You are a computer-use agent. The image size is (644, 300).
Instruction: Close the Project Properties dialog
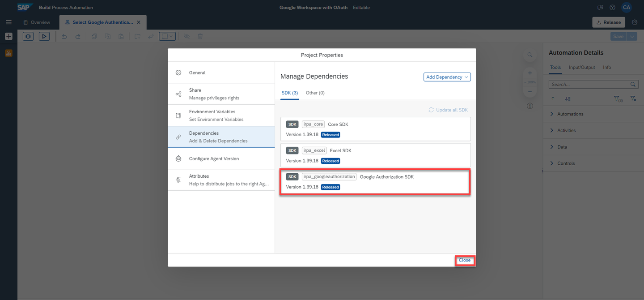pos(465,260)
